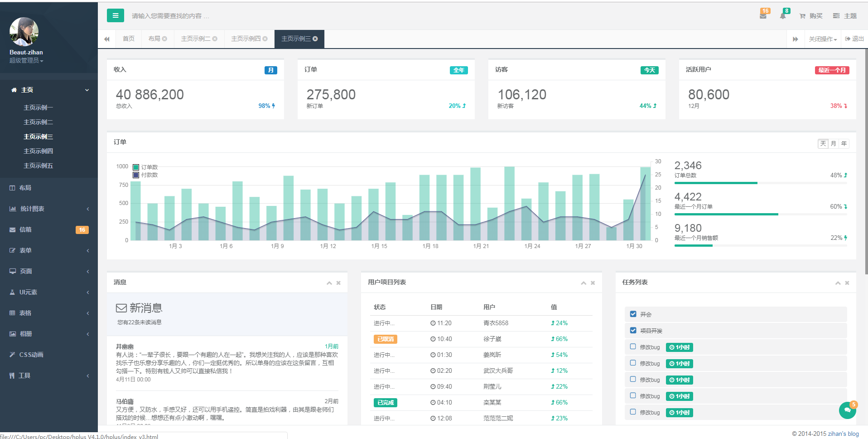This screenshot has width=868, height=439.
Task: Switch to the 首页 tab
Action: 129,39
